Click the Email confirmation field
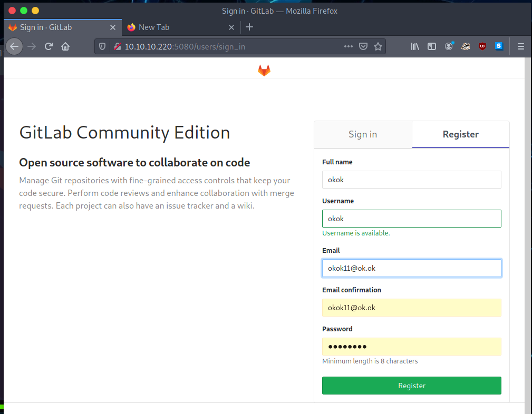Screen dimensions: 532x414 pos(412,308)
